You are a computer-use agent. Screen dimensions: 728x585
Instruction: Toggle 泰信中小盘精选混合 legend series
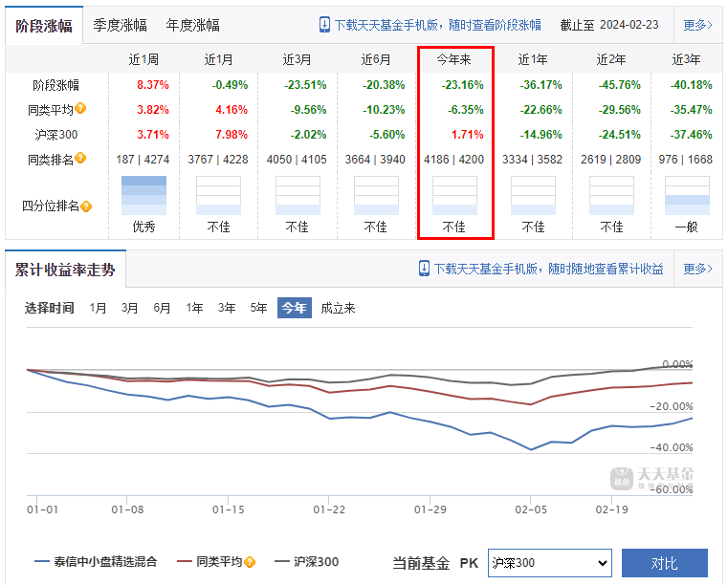tap(96, 562)
